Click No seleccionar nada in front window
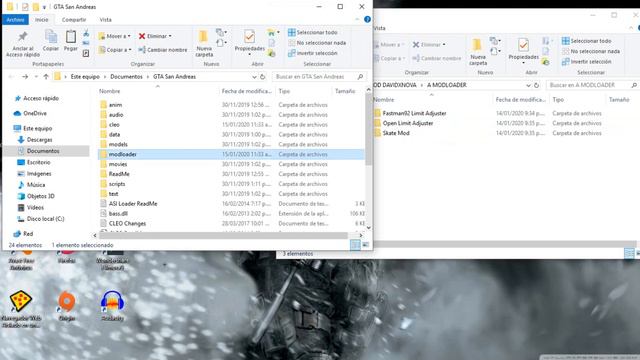Viewport: 640px width, 360px height. [x=317, y=43]
